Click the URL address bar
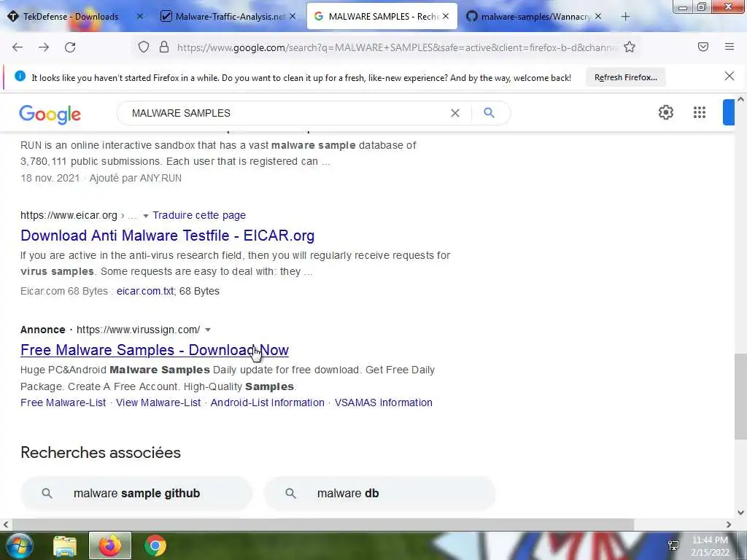The width and height of the screenshot is (747, 560). tap(396, 47)
